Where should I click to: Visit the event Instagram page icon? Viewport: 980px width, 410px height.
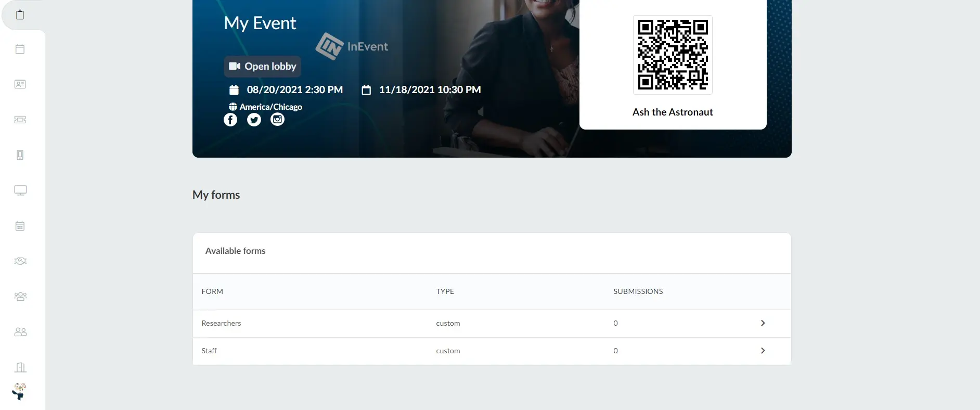point(278,120)
